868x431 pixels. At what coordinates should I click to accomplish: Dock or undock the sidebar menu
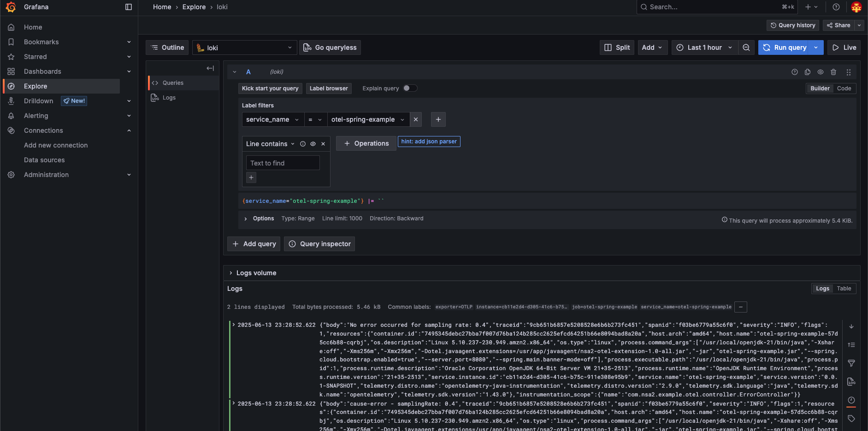pos(129,7)
